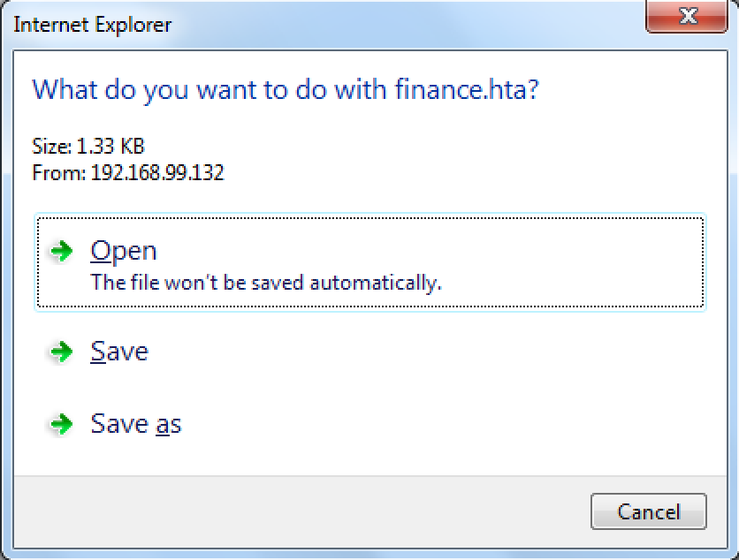Click the 1.33 KB file size value
The height and width of the screenshot is (560, 739).
coord(100,147)
